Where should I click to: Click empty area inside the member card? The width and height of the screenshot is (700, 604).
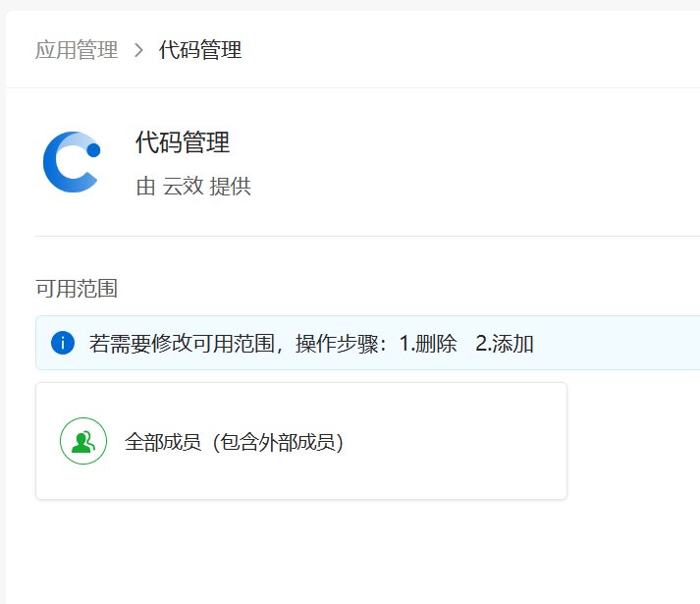pyautogui.click(x=456, y=441)
